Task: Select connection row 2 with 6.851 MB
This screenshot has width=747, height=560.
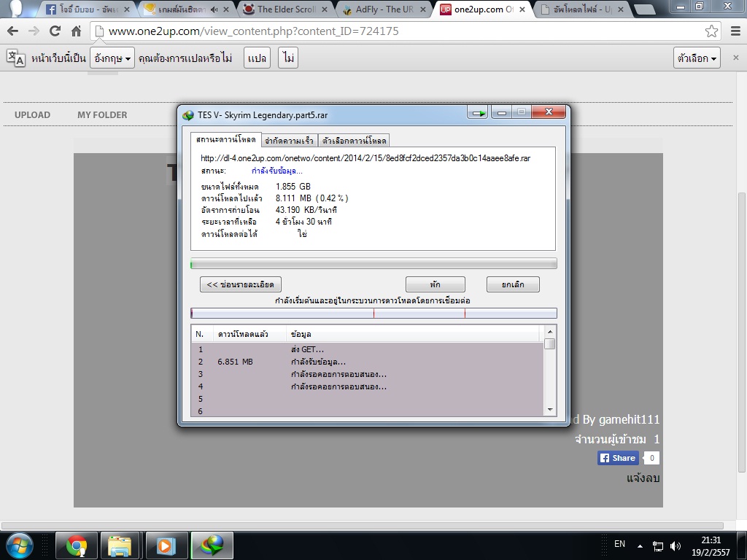Action: (x=368, y=362)
